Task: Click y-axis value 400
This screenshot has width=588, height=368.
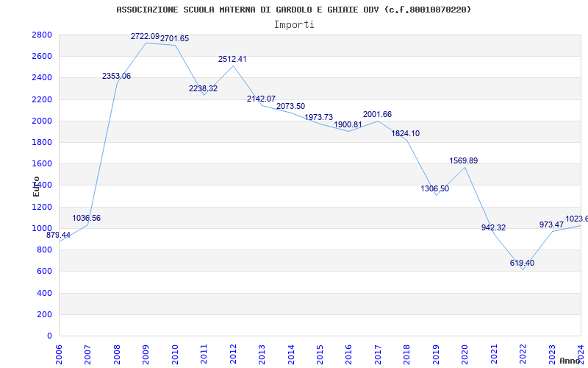Action: coord(45,293)
